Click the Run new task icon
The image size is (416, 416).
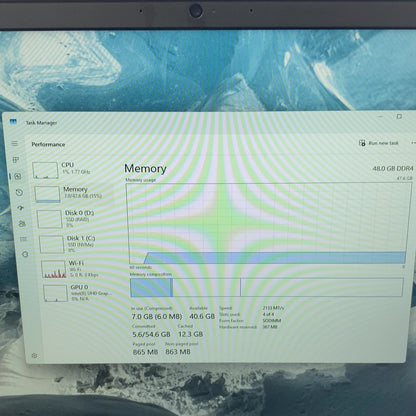[362, 143]
